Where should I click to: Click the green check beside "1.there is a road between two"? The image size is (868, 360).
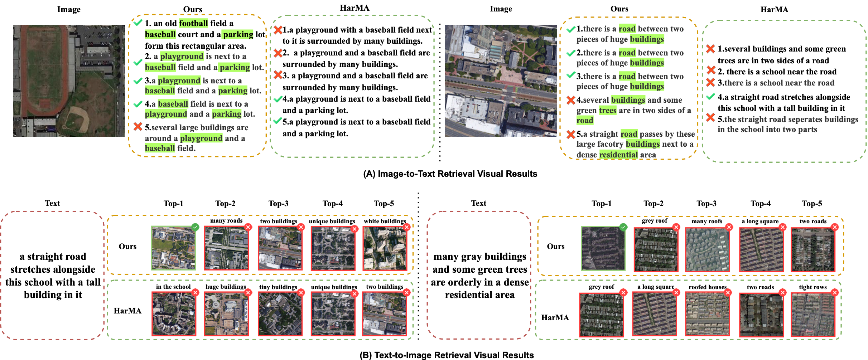coord(571,29)
